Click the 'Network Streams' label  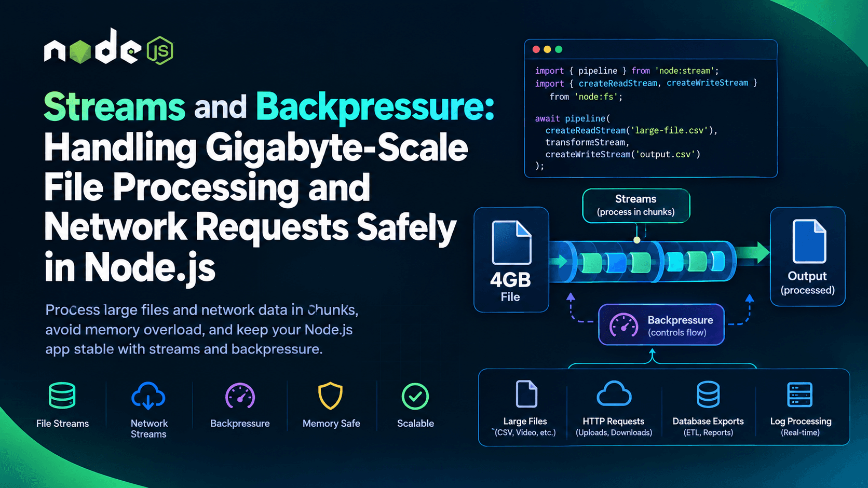click(x=149, y=429)
